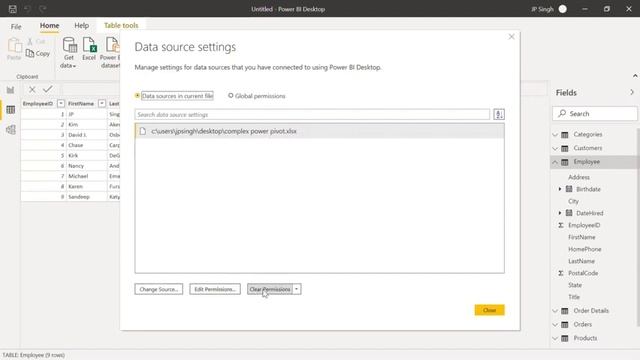Switch to the Home ribbon tab
The width and height of the screenshot is (640, 360).
[49, 26]
